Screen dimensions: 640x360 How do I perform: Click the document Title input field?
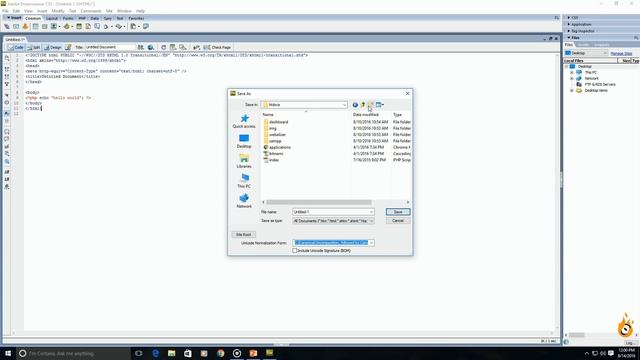coord(109,47)
